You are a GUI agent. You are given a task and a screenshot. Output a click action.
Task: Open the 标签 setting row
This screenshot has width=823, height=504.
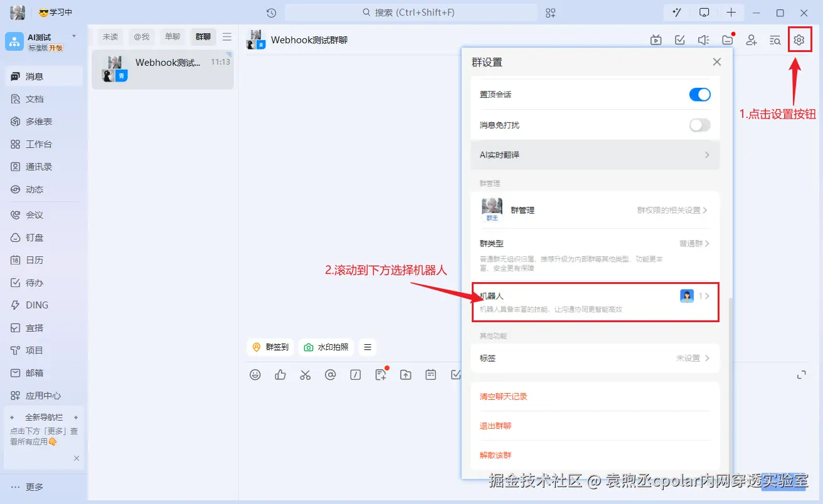(595, 359)
